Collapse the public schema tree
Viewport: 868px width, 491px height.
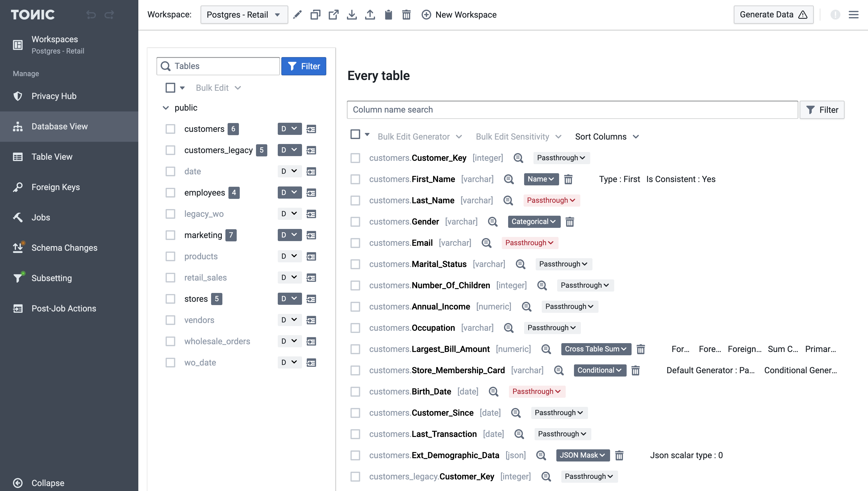click(x=166, y=108)
